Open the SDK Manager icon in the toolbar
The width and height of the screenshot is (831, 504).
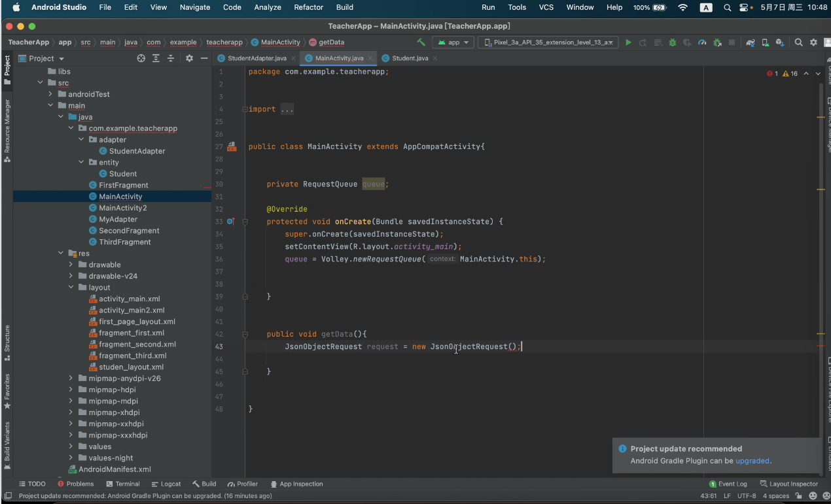click(x=779, y=42)
